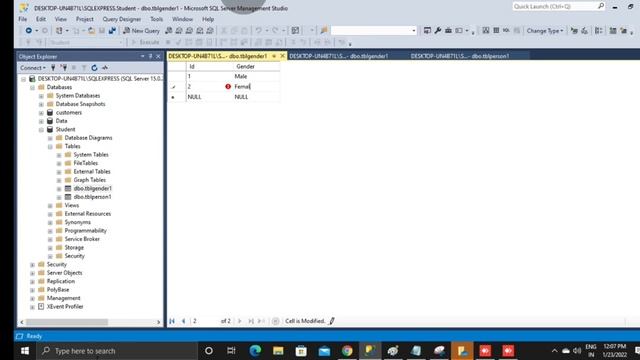Click the refresh icon in Object Explorer
The width and height of the screenshot is (640, 360).
click(x=94, y=68)
